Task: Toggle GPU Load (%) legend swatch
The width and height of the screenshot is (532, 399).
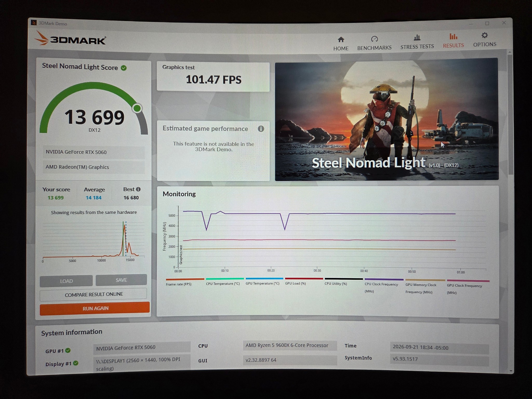Action: click(x=304, y=278)
